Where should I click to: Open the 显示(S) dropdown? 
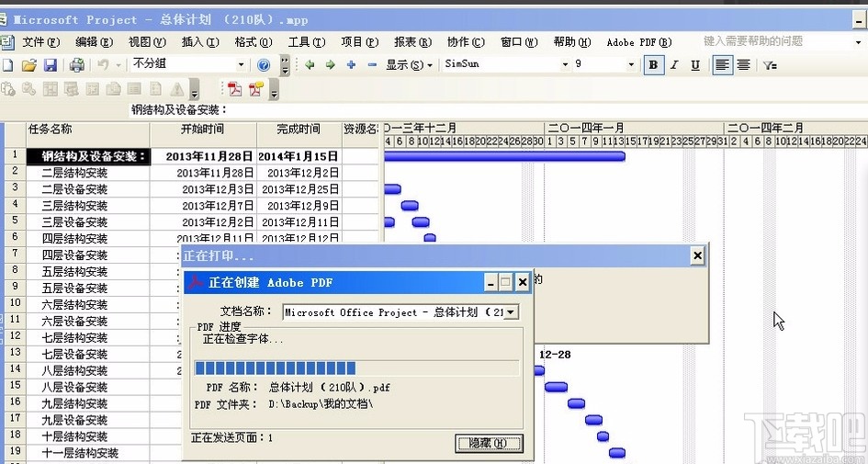[409, 65]
